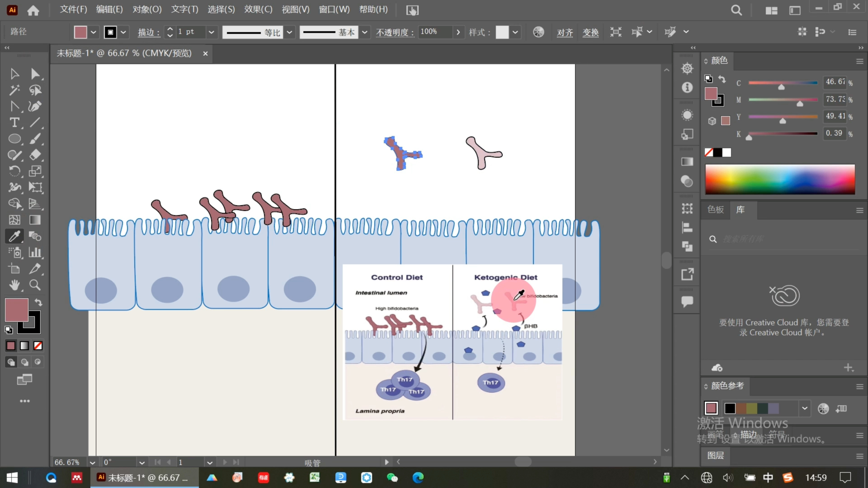The height and width of the screenshot is (488, 868).
Task: Open the brush definition 基本 dropdown
Action: pyautogui.click(x=364, y=32)
